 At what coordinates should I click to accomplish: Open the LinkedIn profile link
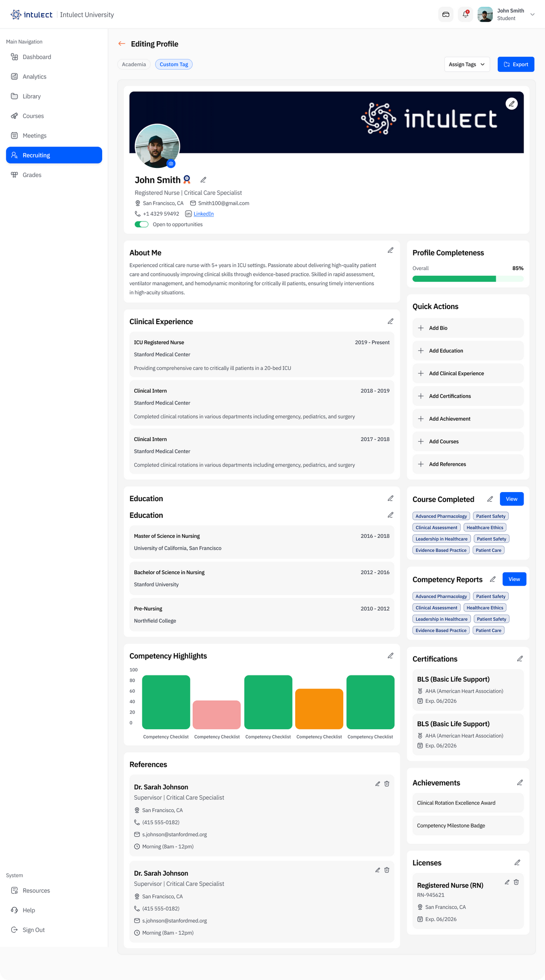(203, 214)
